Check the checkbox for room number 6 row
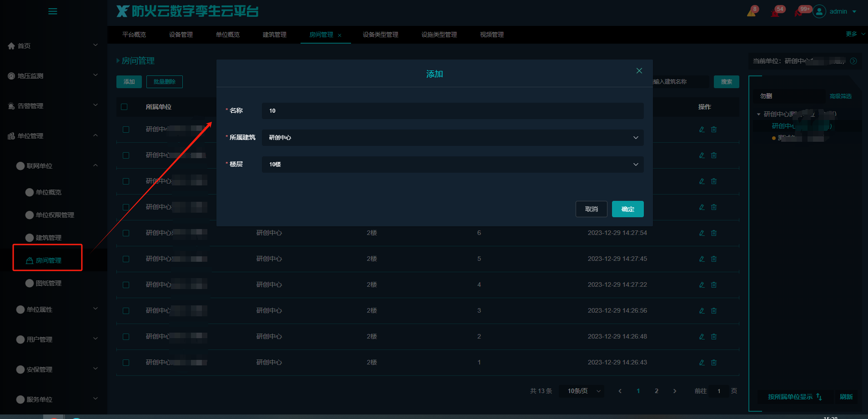 [x=126, y=233]
